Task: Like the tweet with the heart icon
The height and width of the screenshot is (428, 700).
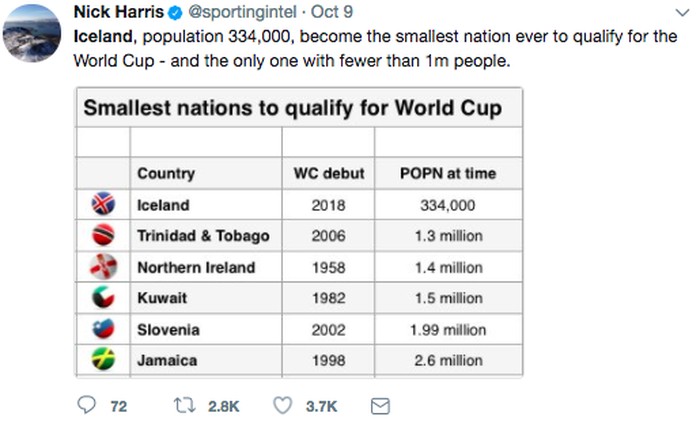Action: click(283, 406)
